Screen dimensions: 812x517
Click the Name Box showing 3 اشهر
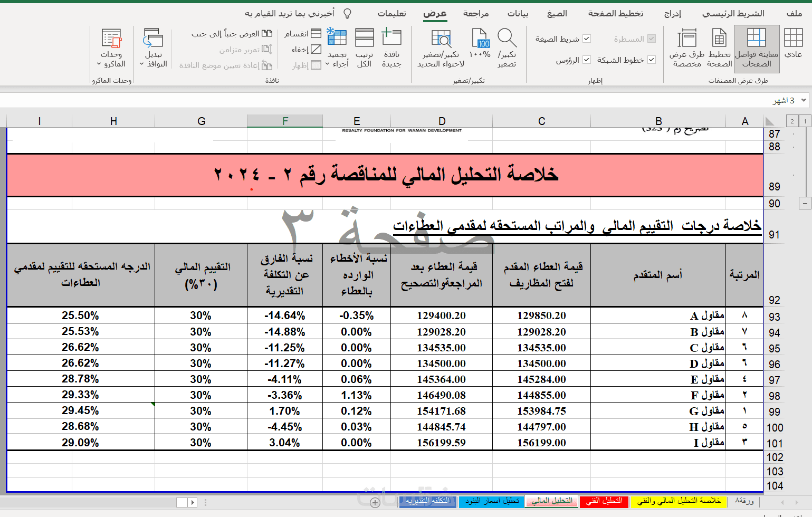[x=784, y=100]
